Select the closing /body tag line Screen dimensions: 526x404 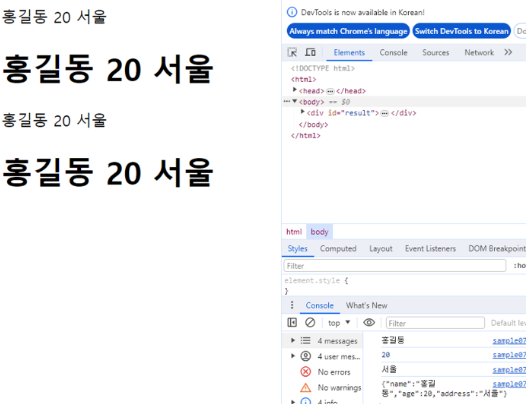pyautogui.click(x=313, y=125)
